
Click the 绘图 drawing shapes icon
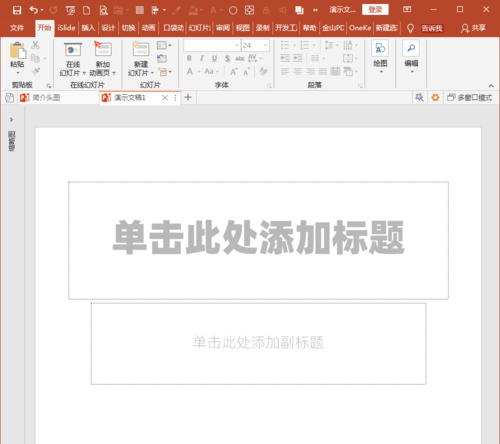[x=380, y=48]
